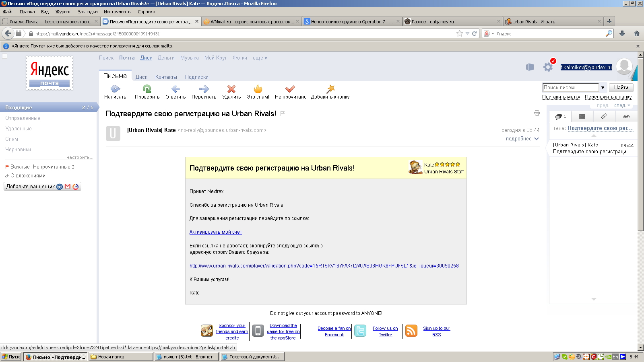Open the Файл menu
This screenshot has height=362, width=644.
[8, 12]
